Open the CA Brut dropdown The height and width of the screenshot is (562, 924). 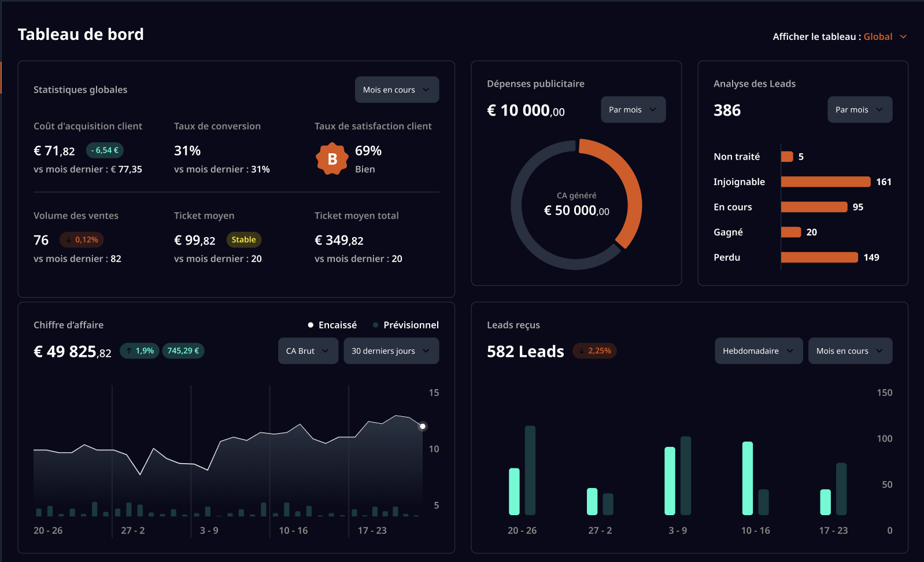coord(308,351)
